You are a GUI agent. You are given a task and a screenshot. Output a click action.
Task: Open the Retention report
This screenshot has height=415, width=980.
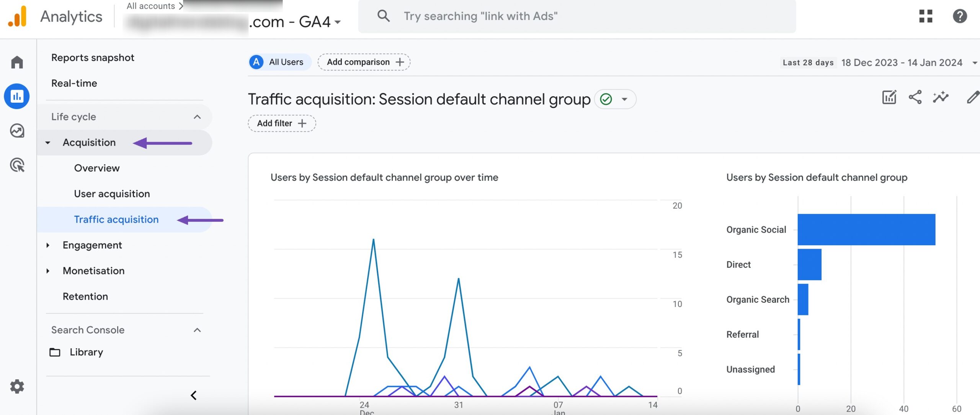85,296
